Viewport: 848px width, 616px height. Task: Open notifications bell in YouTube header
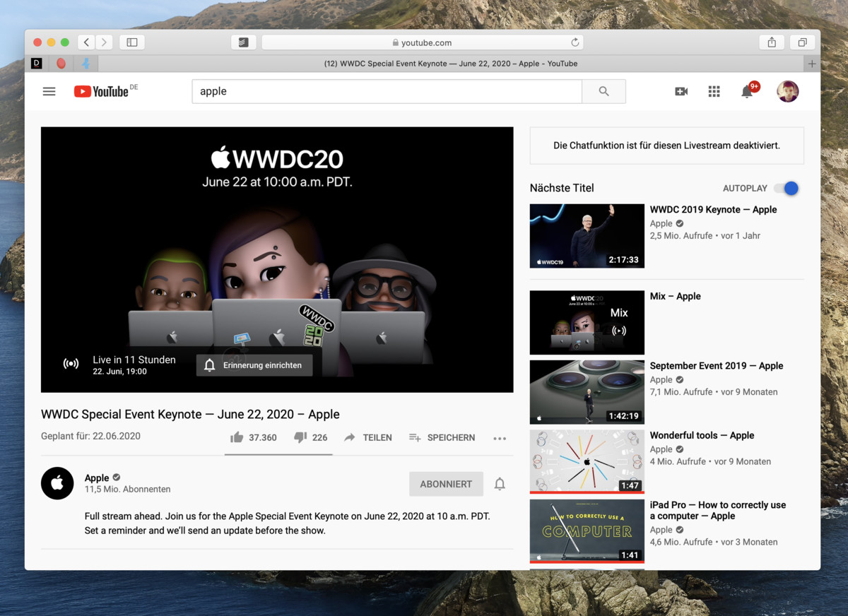pyautogui.click(x=747, y=91)
